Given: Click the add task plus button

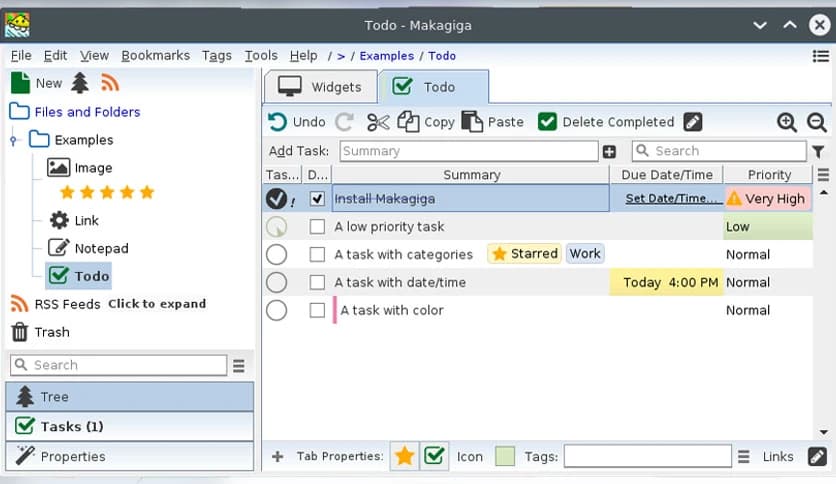Looking at the screenshot, I should (x=609, y=152).
